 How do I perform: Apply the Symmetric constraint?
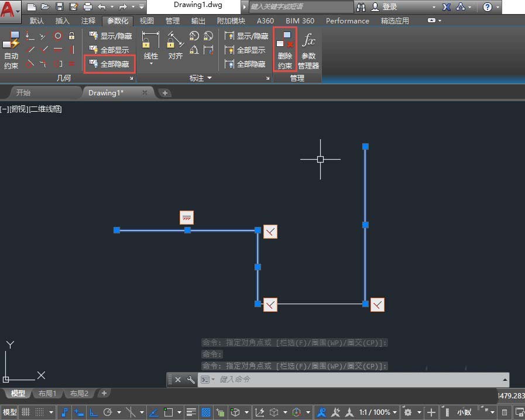57,64
